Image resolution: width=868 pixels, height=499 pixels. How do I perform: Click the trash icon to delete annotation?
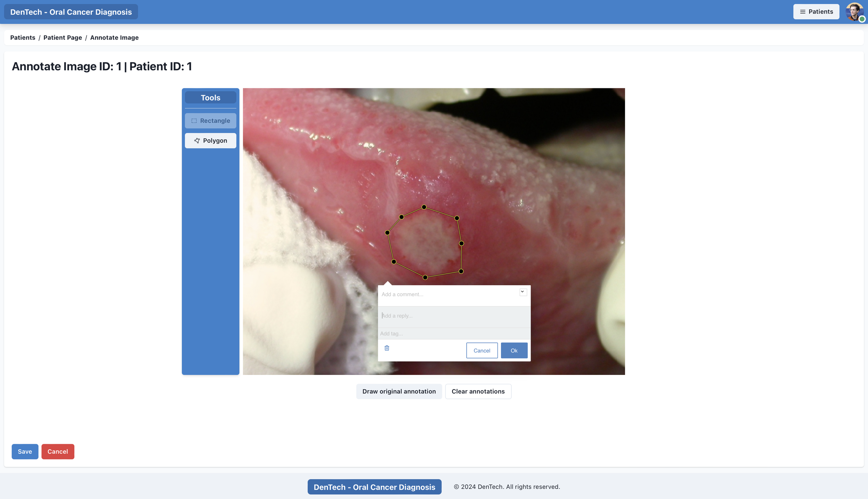click(387, 348)
